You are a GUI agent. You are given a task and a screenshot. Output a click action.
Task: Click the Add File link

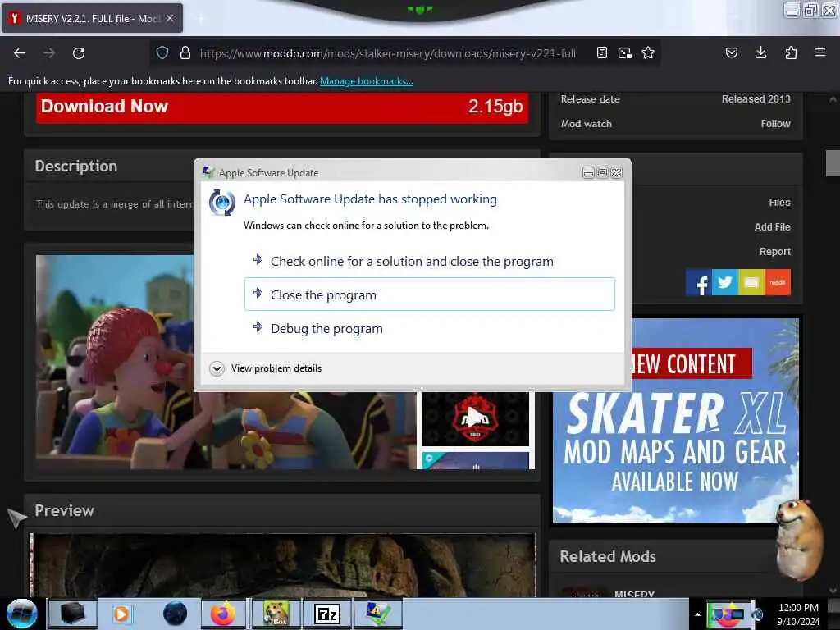point(772,227)
